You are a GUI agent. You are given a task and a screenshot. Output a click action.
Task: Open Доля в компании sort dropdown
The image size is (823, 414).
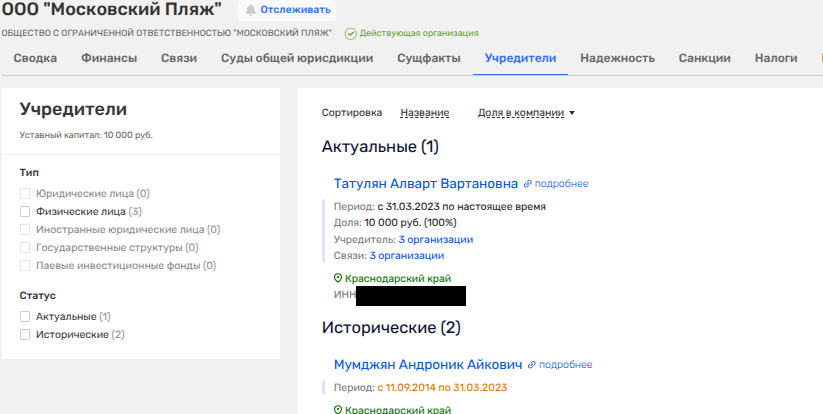point(526,113)
